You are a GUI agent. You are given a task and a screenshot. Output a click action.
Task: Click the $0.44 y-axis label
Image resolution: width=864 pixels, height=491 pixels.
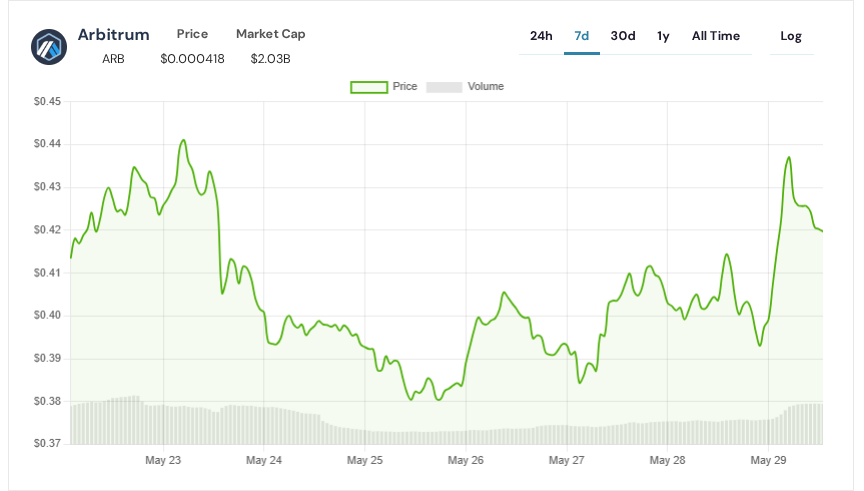click(x=47, y=144)
